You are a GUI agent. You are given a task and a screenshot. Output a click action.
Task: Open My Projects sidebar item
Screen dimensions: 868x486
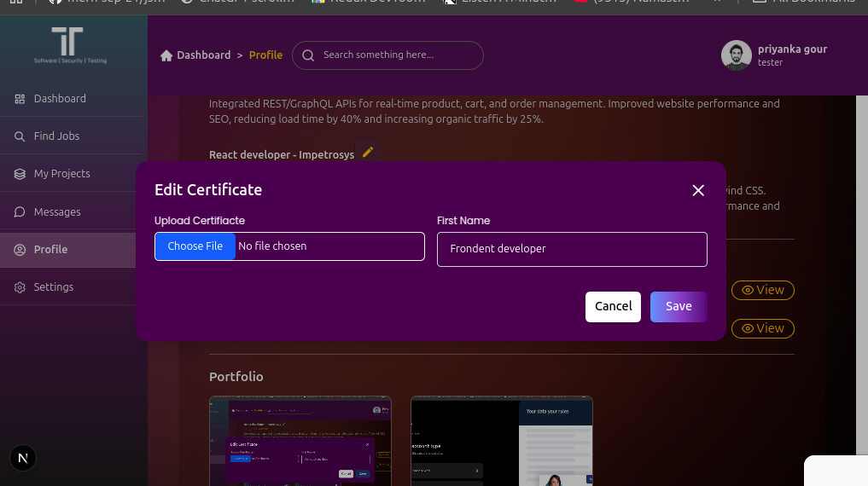pos(61,174)
